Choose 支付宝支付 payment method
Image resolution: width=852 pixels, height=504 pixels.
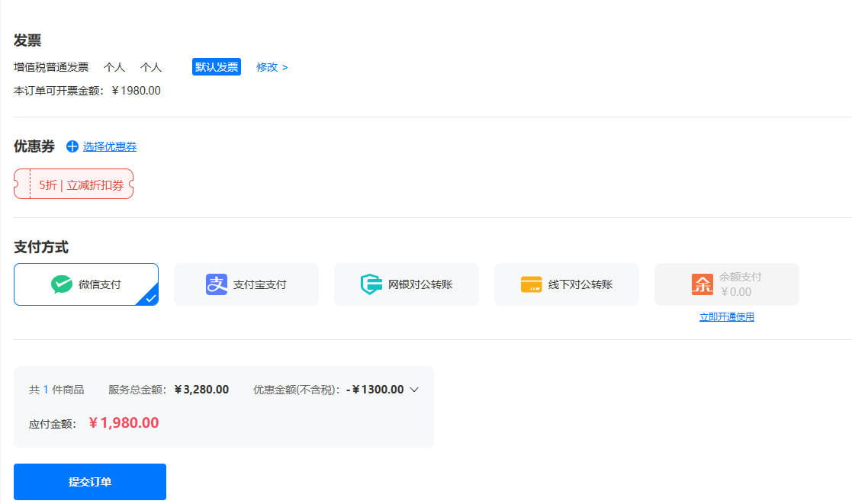pos(246,284)
